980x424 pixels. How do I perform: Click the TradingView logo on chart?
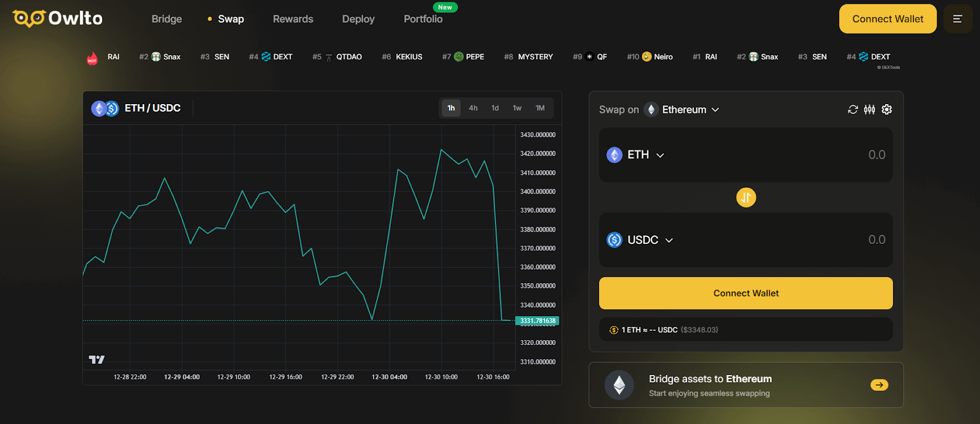coord(97,360)
